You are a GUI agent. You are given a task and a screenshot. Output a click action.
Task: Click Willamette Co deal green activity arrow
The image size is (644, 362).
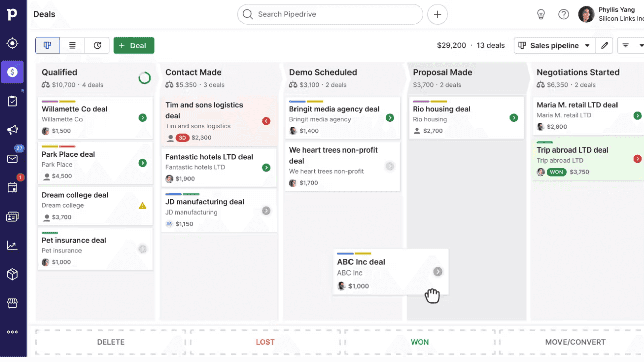click(x=143, y=118)
